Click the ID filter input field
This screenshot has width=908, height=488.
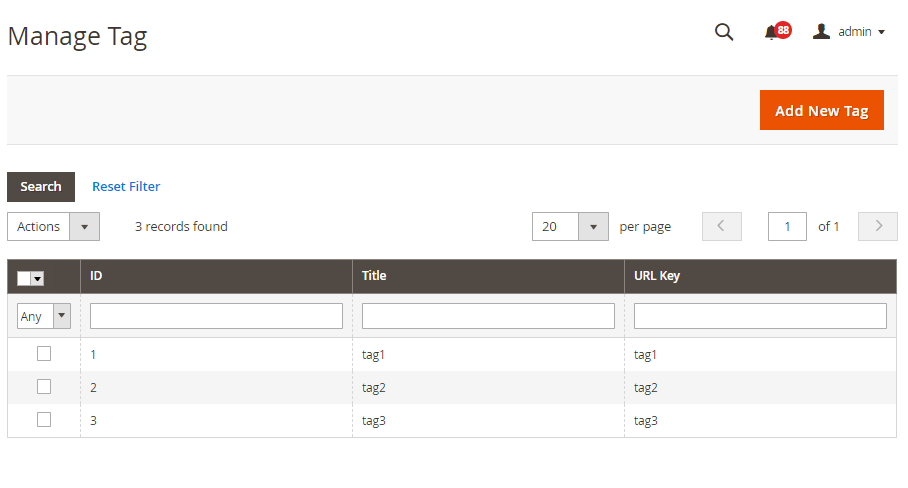tap(217, 316)
